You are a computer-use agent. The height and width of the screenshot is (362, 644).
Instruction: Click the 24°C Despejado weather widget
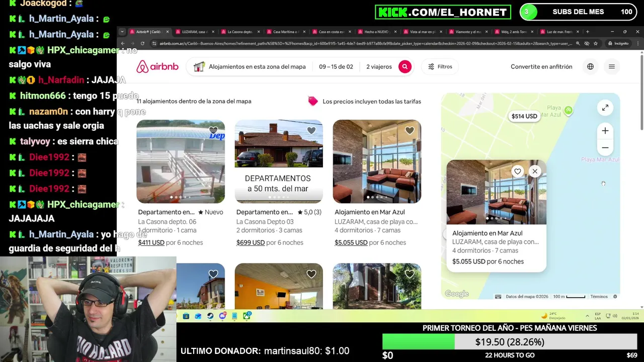point(553,316)
